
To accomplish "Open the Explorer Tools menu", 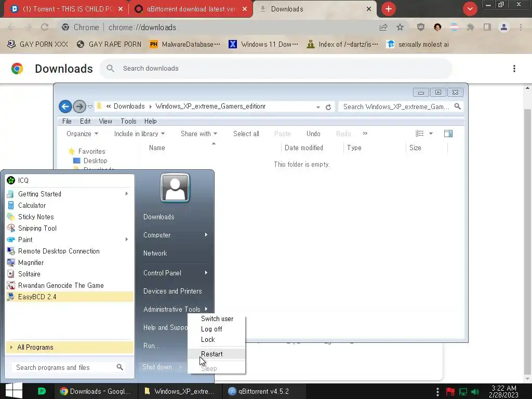I will point(128,121).
